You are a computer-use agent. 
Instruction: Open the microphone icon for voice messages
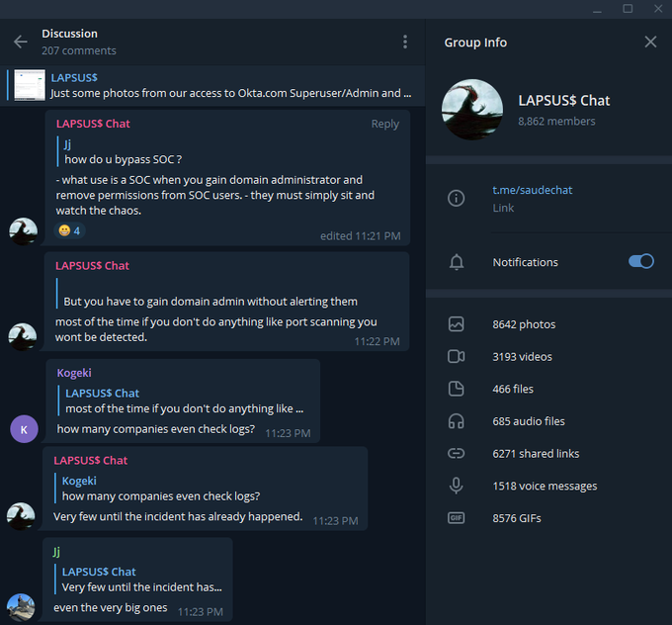tap(456, 486)
